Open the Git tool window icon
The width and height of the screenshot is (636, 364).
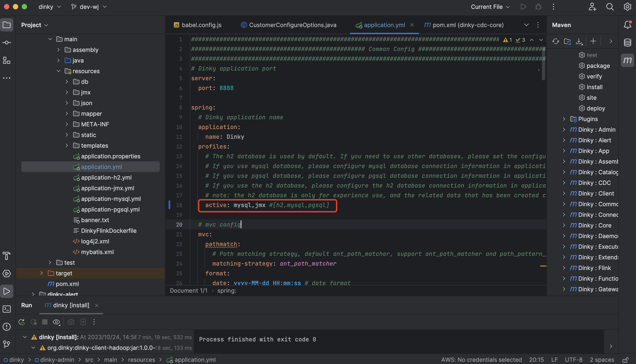point(7,344)
